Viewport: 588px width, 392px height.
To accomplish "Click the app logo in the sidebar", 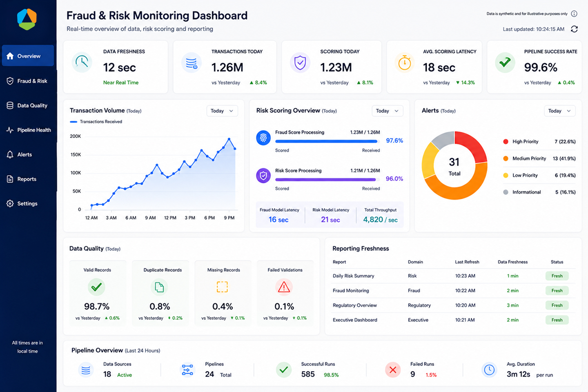I will point(27,19).
